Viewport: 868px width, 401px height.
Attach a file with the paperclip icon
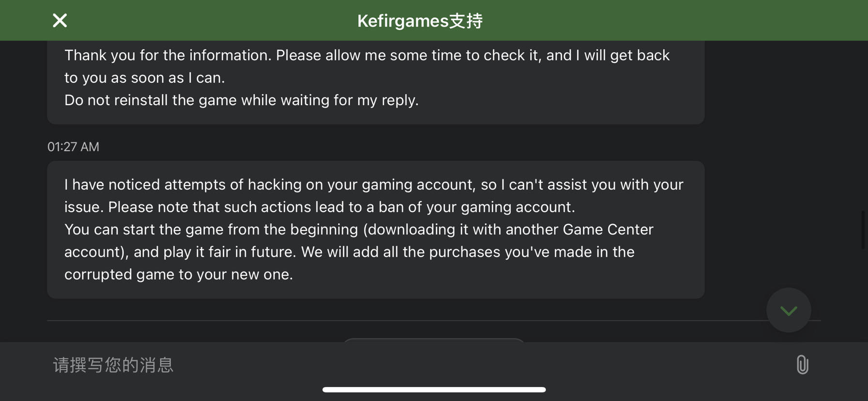pyautogui.click(x=802, y=365)
